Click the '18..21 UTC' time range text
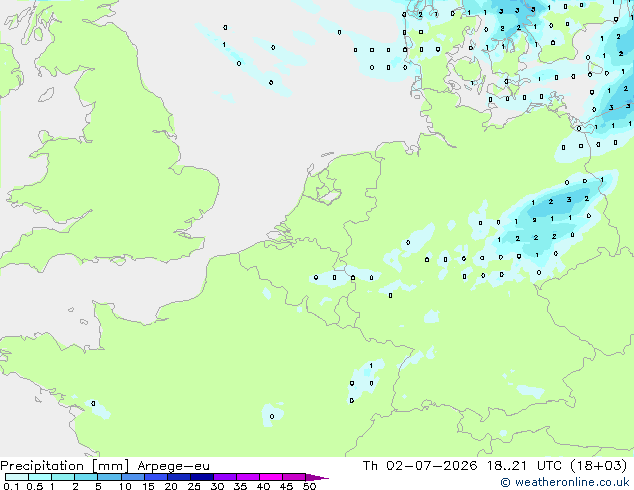This screenshot has width=634, height=490. pos(524,466)
